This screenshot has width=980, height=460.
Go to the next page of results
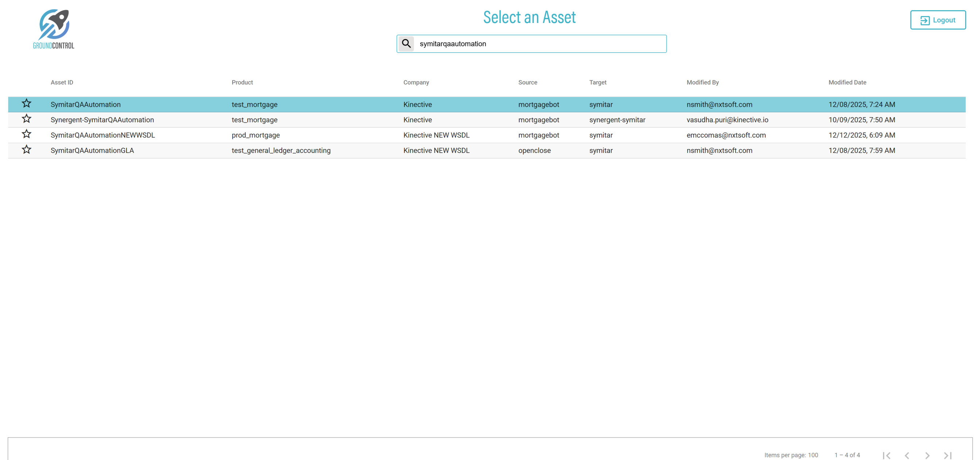coord(927,455)
